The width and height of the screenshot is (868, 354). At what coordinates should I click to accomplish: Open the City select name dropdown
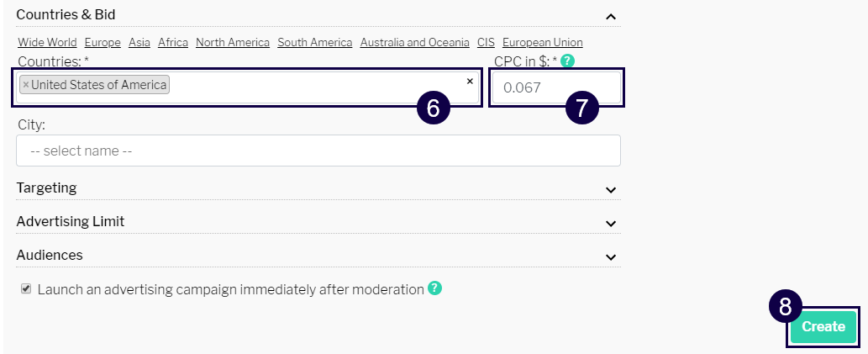318,151
